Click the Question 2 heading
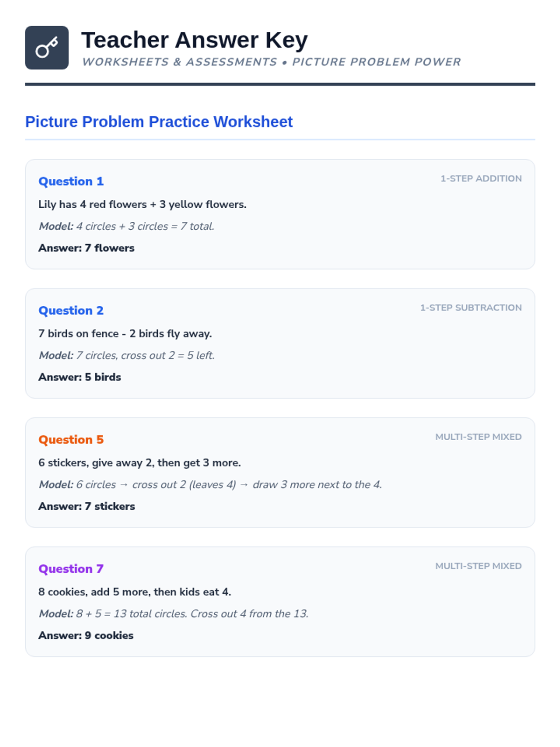 pos(71,310)
